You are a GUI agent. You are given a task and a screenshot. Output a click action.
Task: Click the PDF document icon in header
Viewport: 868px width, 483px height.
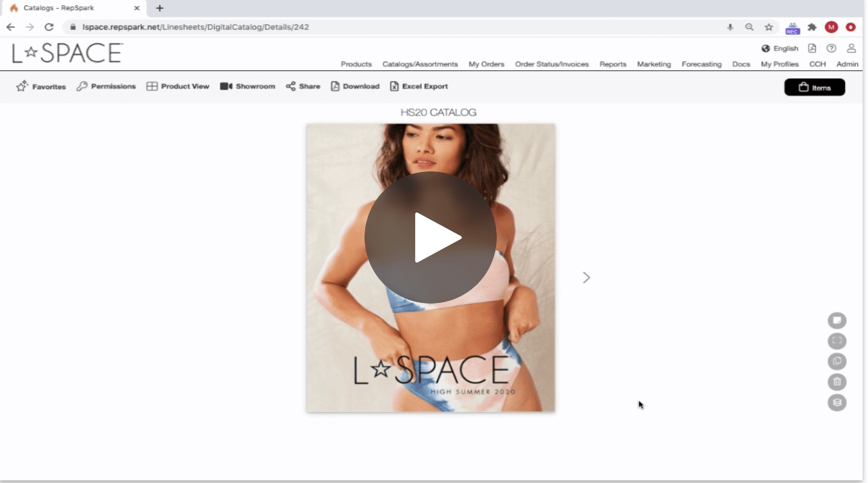click(x=812, y=49)
